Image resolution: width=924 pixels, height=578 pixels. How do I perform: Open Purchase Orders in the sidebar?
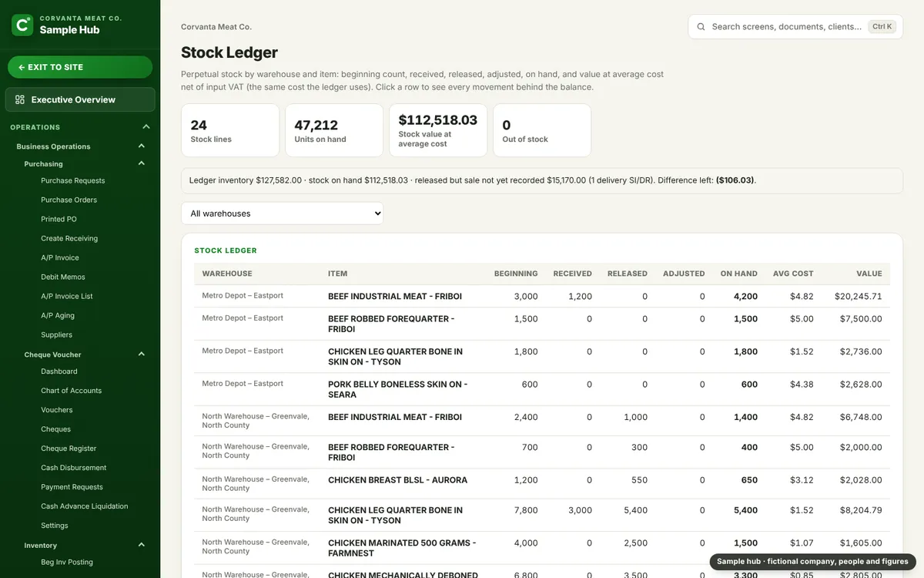click(x=69, y=200)
